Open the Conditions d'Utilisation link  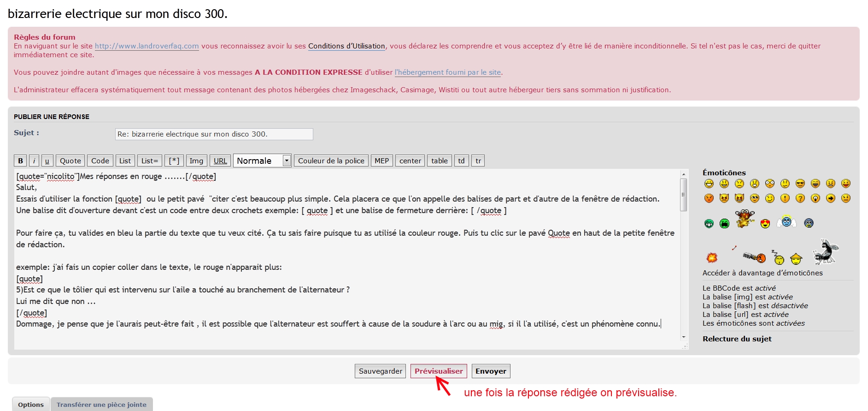tap(346, 46)
